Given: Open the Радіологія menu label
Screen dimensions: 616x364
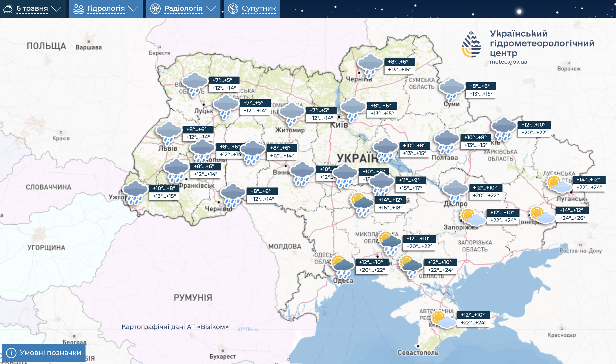Looking at the screenshot, I should click(x=183, y=9).
